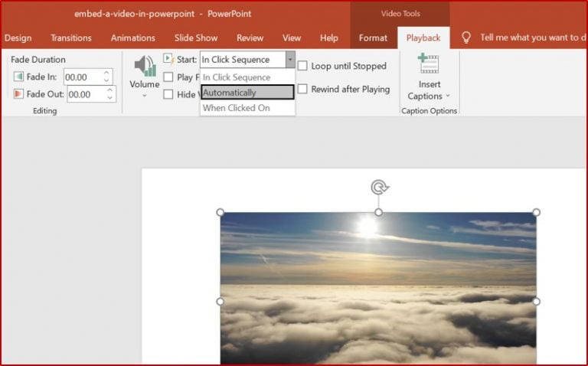The width and height of the screenshot is (588, 366).
Task: Open the Transitions ribbon tab
Action: (71, 38)
